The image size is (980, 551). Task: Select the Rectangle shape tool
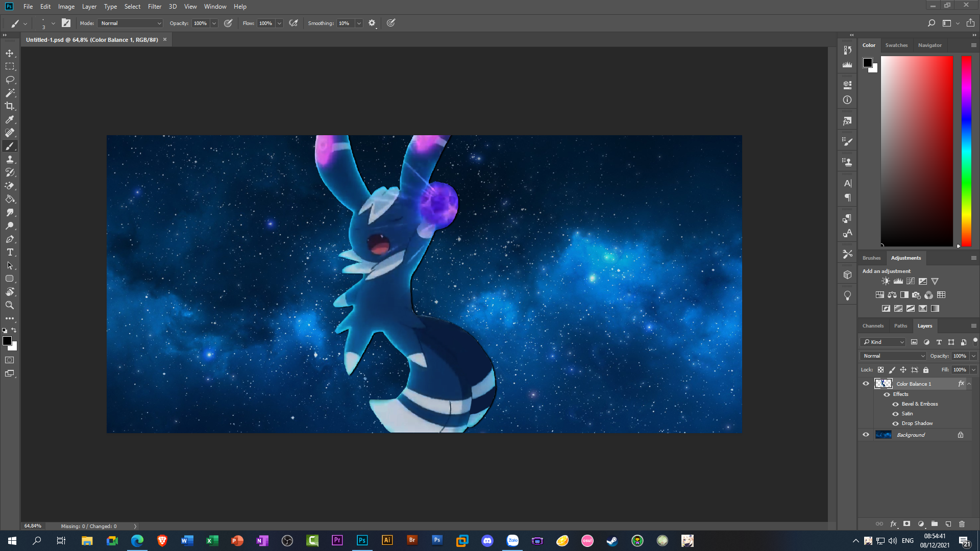click(10, 279)
